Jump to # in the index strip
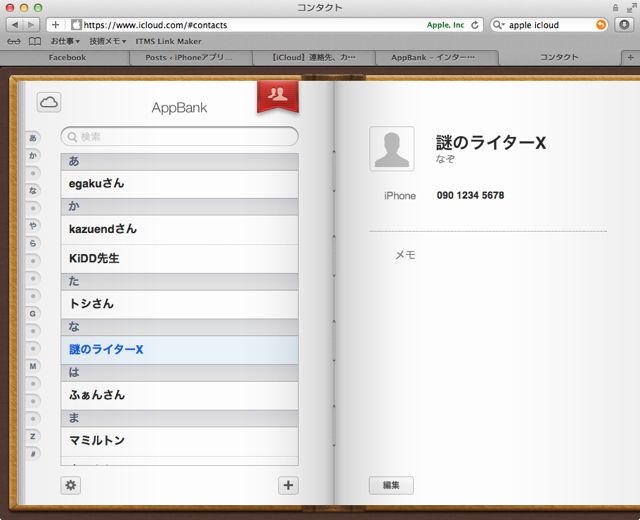This screenshot has width=640, height=520. [x=33, y=454]
